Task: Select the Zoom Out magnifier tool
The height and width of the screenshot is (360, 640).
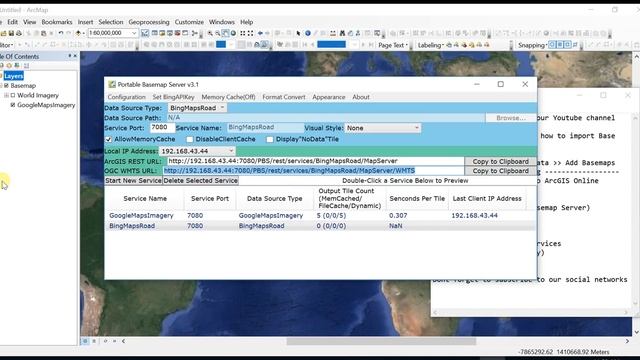Action: (x=218, y=33)
